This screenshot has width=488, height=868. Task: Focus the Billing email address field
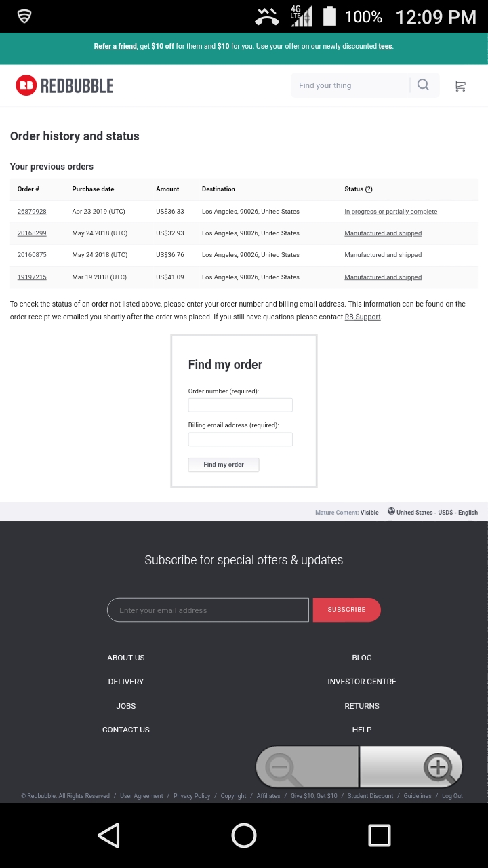click(240, 439)
